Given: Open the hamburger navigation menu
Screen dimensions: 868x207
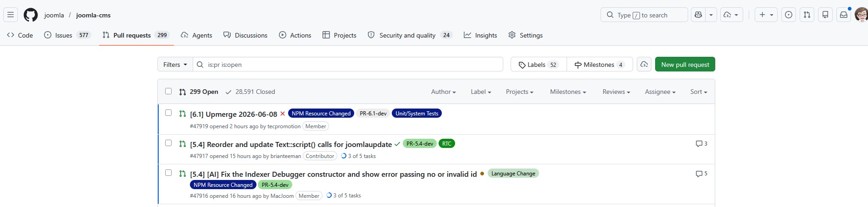Looking at the screenshot, I should click(x=11, y=15).
